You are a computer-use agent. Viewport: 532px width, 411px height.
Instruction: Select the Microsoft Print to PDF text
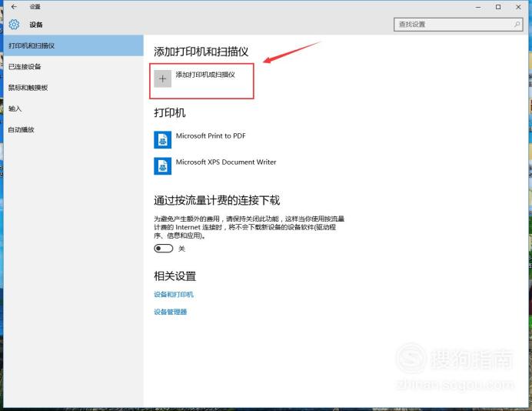pyautogui.click(x=211, y=136)
